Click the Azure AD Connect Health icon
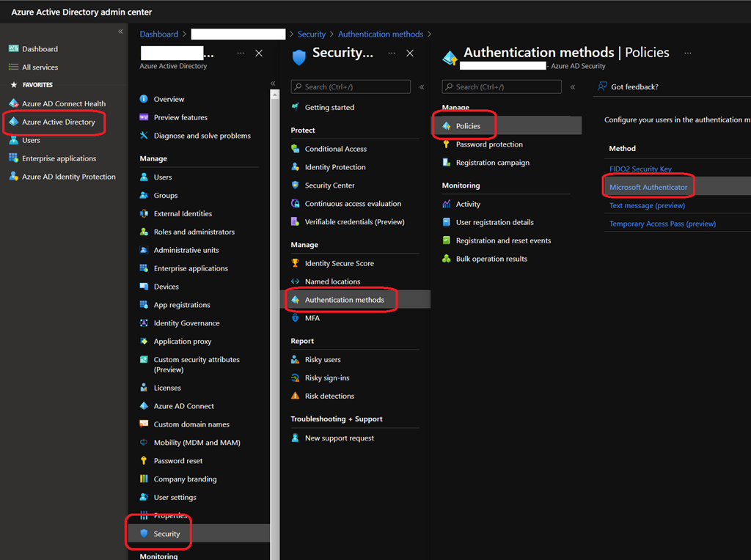 [x=13, y=104]
